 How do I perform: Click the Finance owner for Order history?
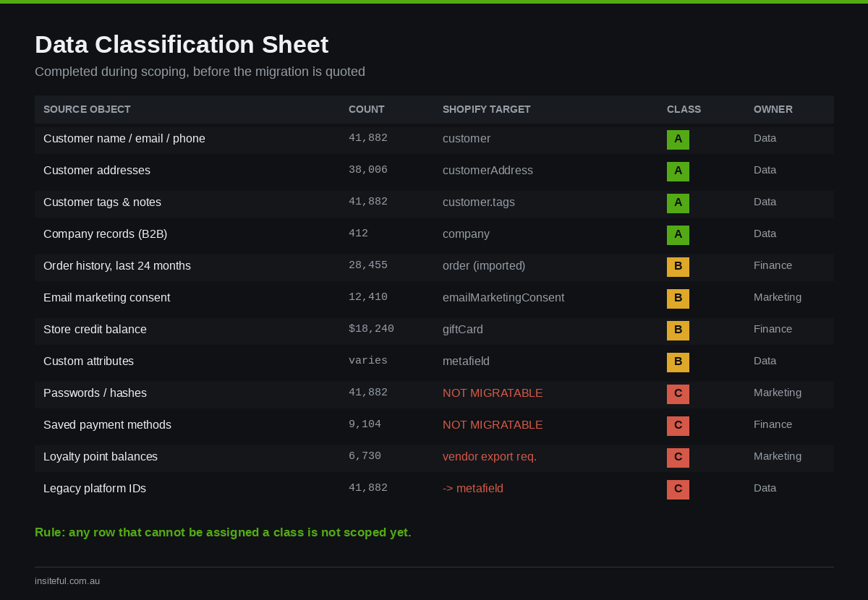pos(773,265)
